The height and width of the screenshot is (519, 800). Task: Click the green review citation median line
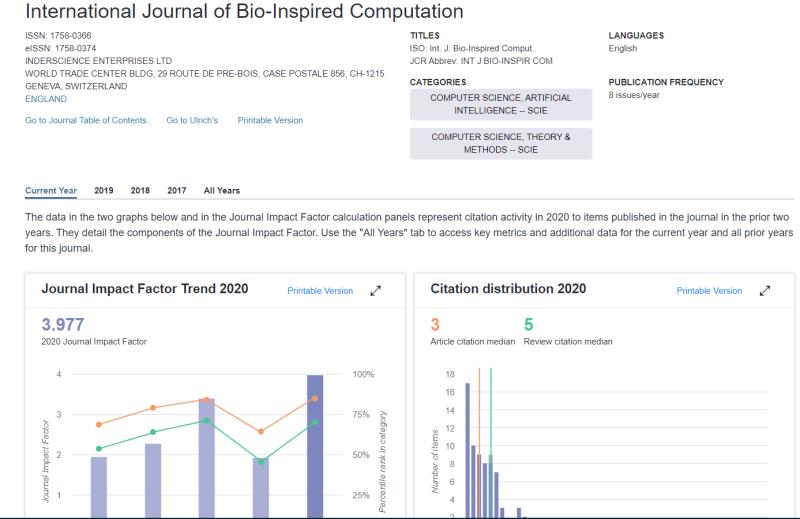pyautogui.click(x=491, y=443)
